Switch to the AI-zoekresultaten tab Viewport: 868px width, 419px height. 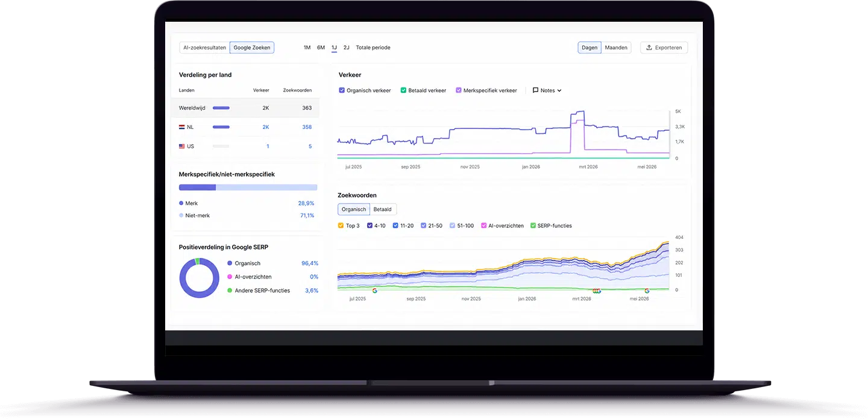204,48
